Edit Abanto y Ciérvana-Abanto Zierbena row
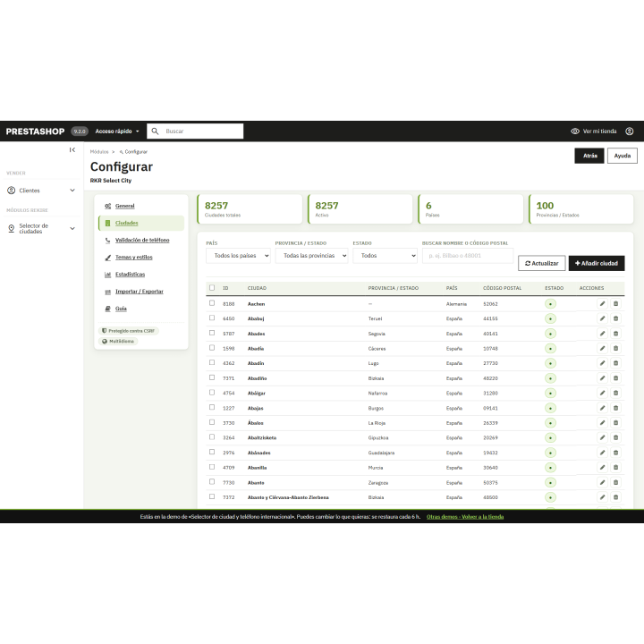The width and height of the screenshot is (644, 644). coord(602,497)
